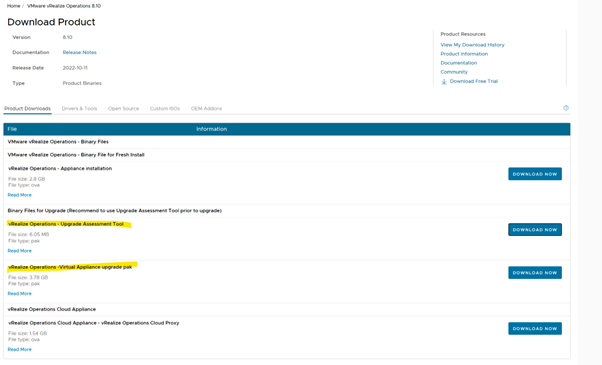The width and height of the screenshot is (602, 365).
Task: Download the Cloud Proxy ova
Action: point(535,329)
